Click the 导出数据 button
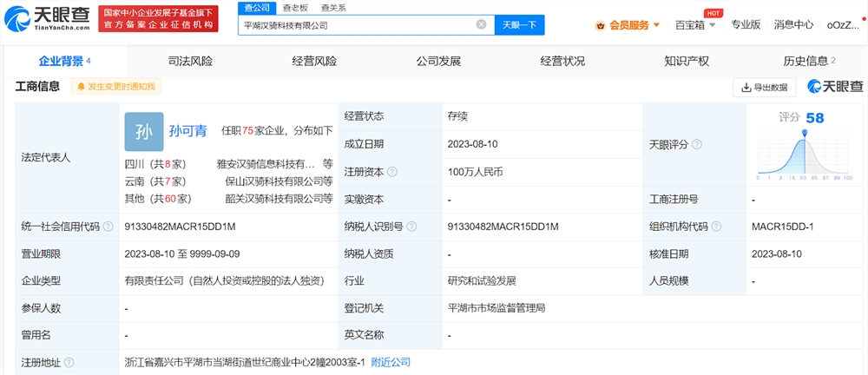The image size is (868, 375). point(765,87)
